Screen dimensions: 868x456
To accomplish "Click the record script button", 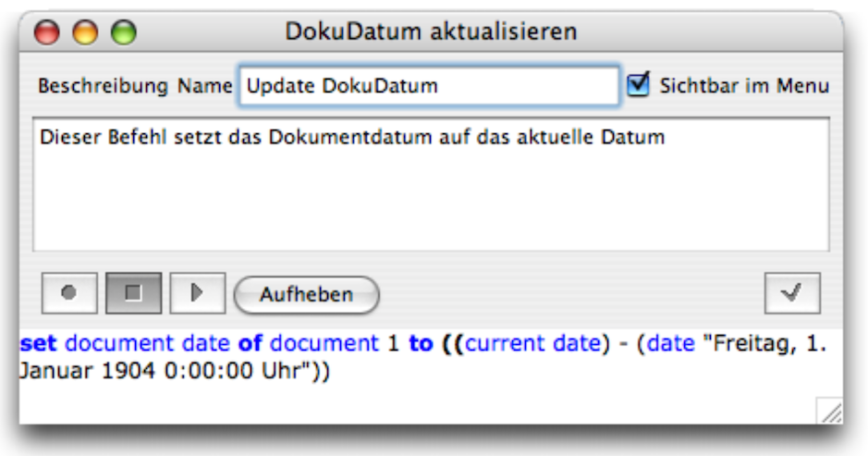I will point(67,293).
